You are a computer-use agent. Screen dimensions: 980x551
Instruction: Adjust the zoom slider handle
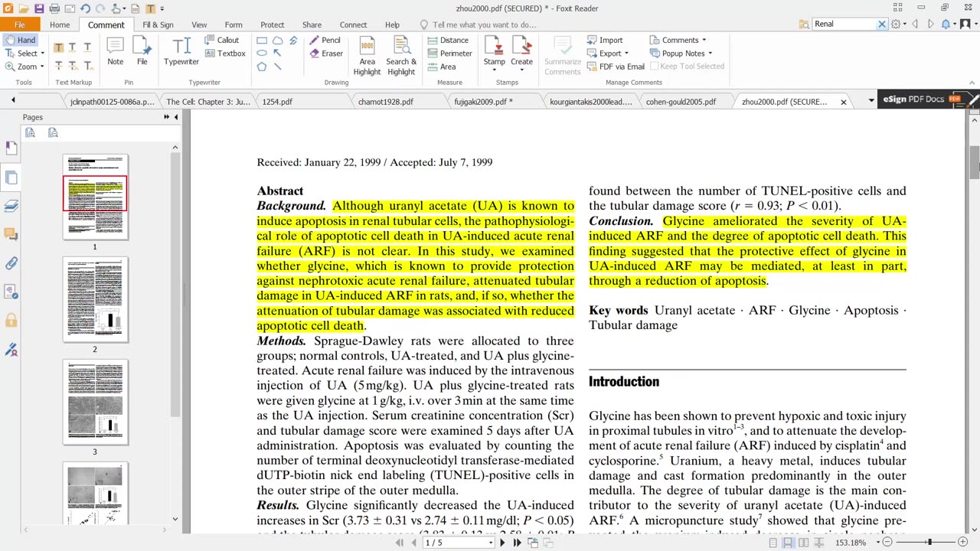tap(930, 543)
